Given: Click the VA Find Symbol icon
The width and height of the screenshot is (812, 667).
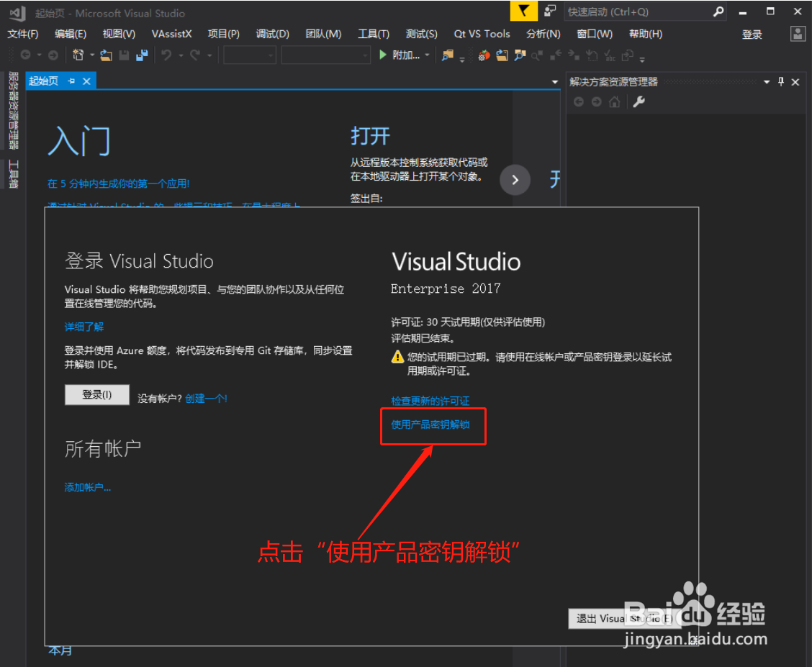Looking at the screenshot, I should (520, 55).
